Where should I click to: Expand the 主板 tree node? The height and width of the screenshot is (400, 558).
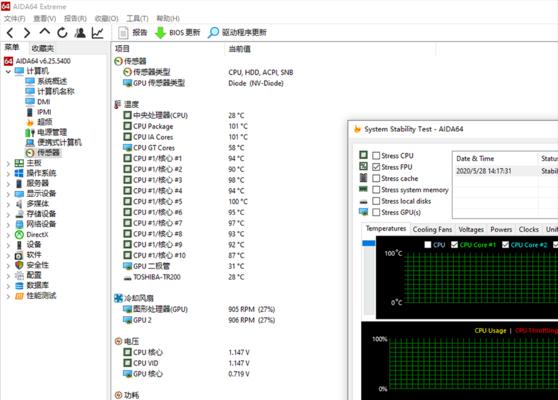coord(8,163)
